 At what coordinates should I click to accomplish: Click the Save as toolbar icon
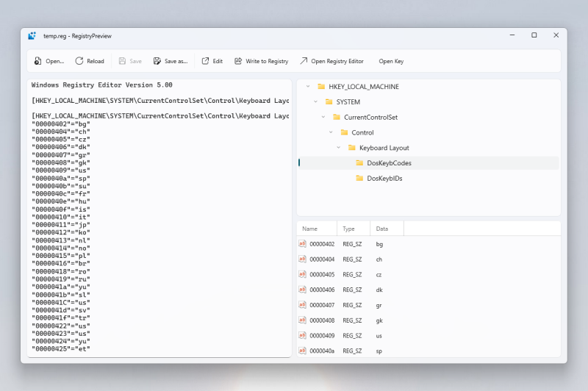pos(157,61)
